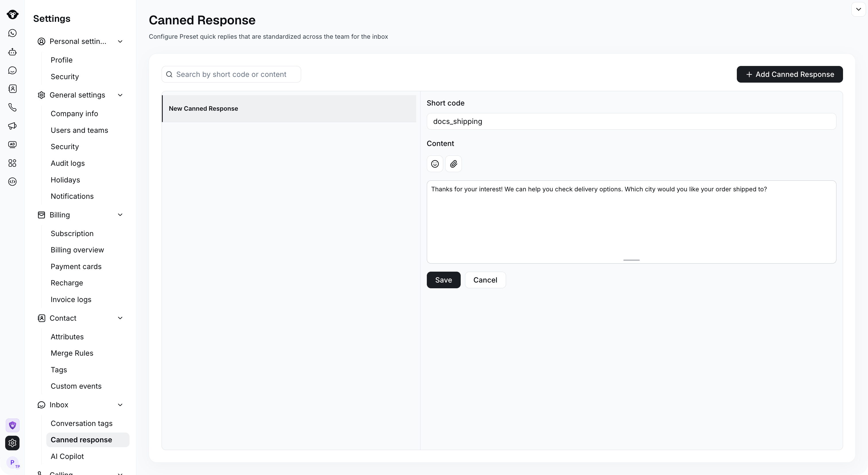The width and height of the screenshot is (868, 475).
Task: Open Custom events under Contact
Action: 76,386
